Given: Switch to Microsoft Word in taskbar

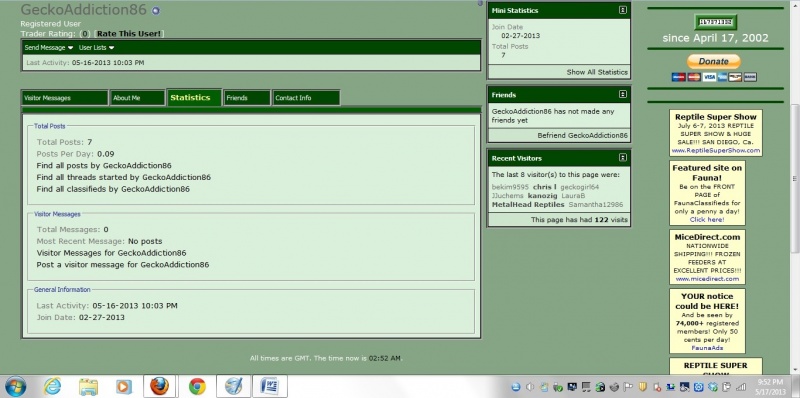Looking at the screenshot, I should 270,386.
